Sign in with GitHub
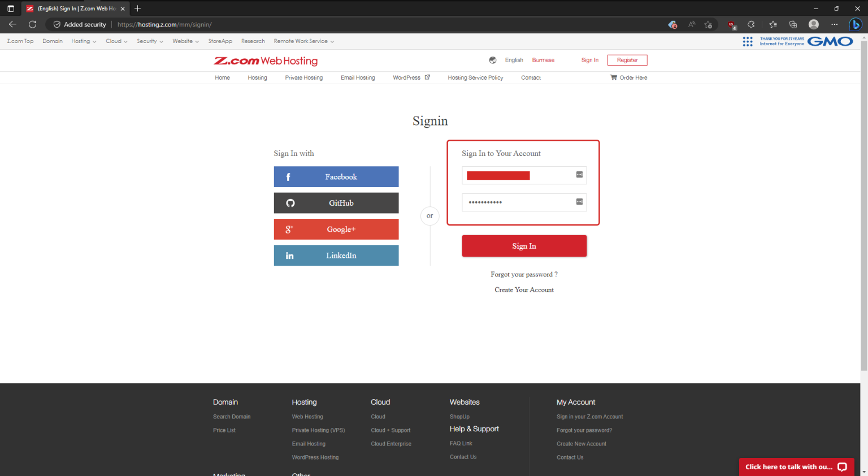The image size is (868, 476). pos(336,203)
